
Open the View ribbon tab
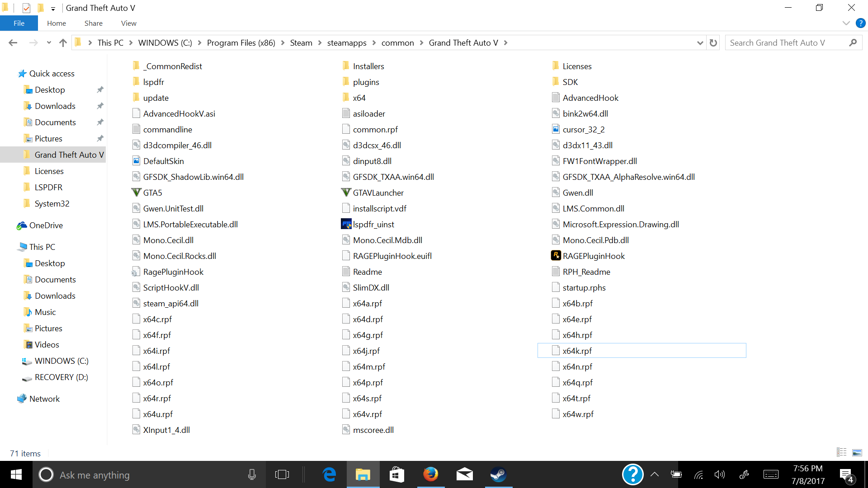click(128, 23)
